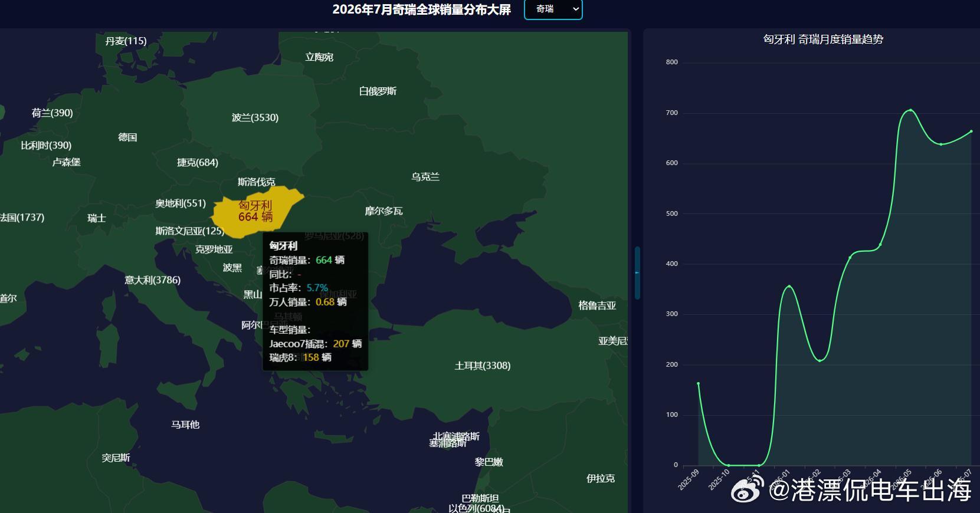The image size is (980, 513).
Task: Select 克罗地亚 on the map
Action: point(214,249)
